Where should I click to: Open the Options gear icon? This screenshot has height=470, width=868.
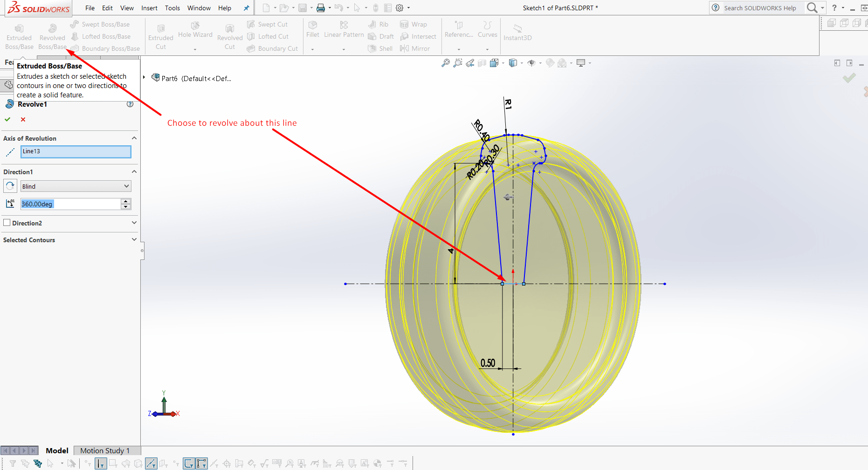coord(400,8)
